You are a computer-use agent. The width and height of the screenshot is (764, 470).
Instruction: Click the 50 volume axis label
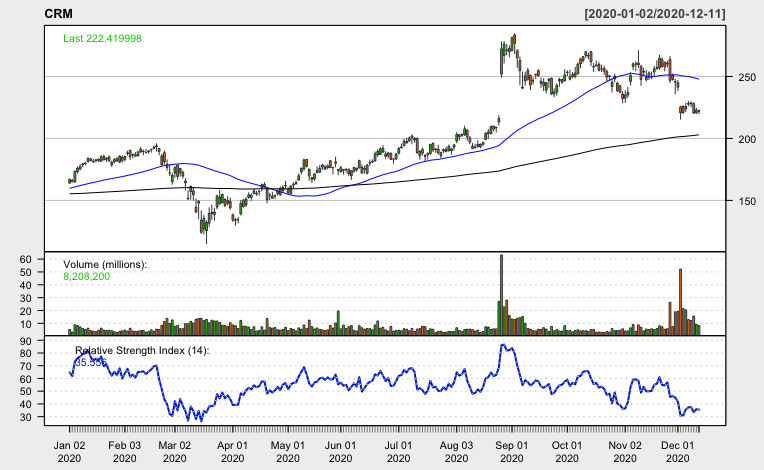[x=26, y=272]
